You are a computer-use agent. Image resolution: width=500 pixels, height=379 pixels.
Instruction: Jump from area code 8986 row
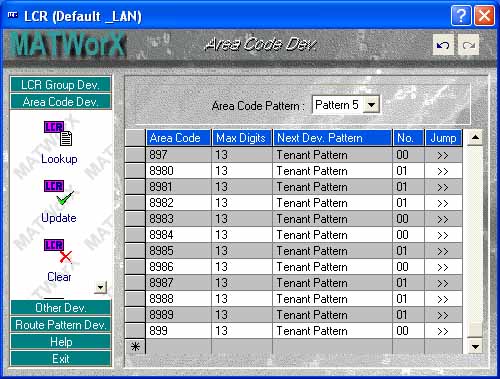click(443, 267)
